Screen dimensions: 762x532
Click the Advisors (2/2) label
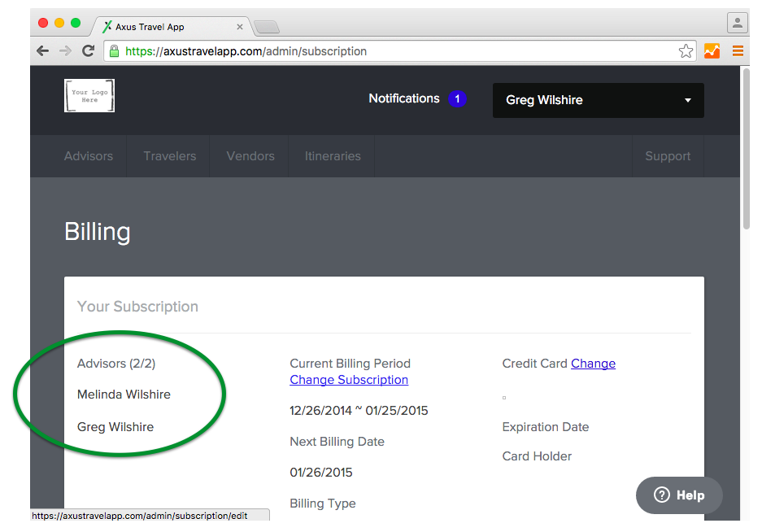point(116,364)
